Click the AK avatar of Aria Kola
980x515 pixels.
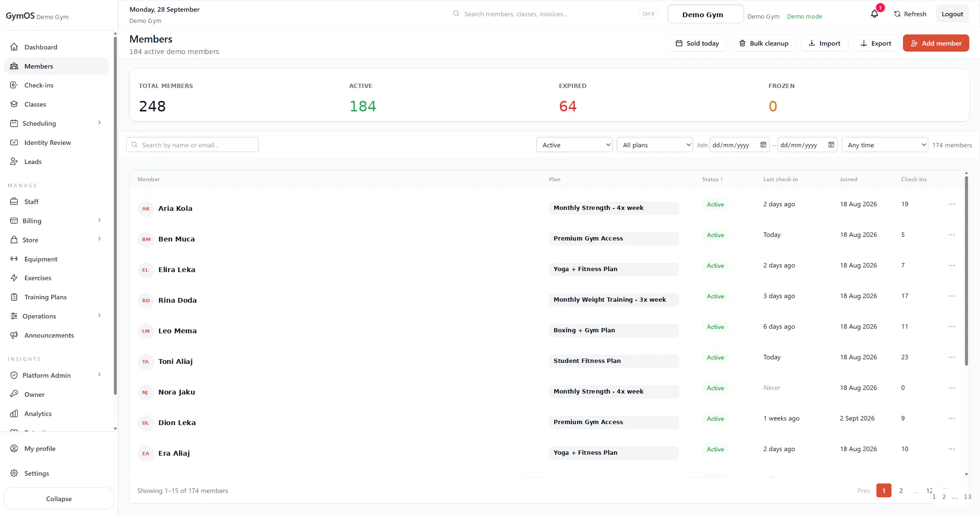click(x=146, y=208)
